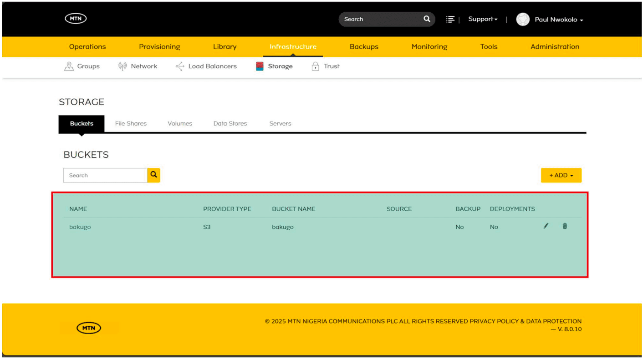Click the yellow bucket search magnifier button
Viewport: 643px width, 364px height.
point(153,175)
